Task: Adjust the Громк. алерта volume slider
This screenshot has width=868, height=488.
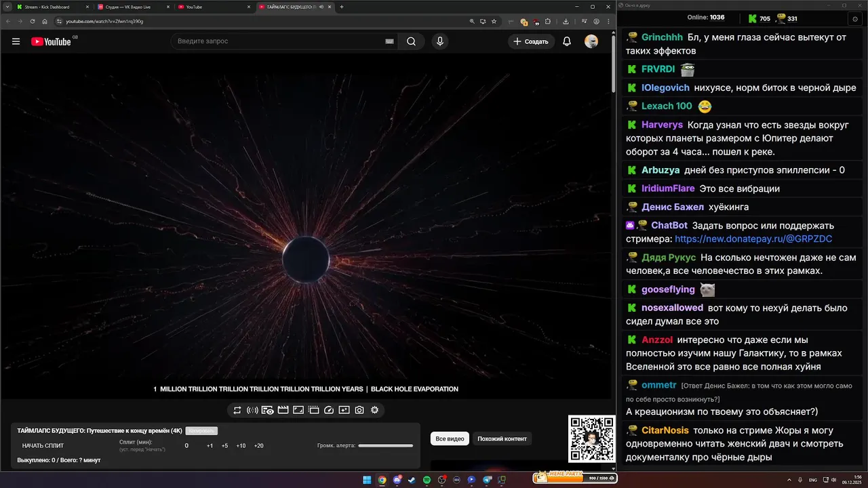Action: click(x=385, y=445)
